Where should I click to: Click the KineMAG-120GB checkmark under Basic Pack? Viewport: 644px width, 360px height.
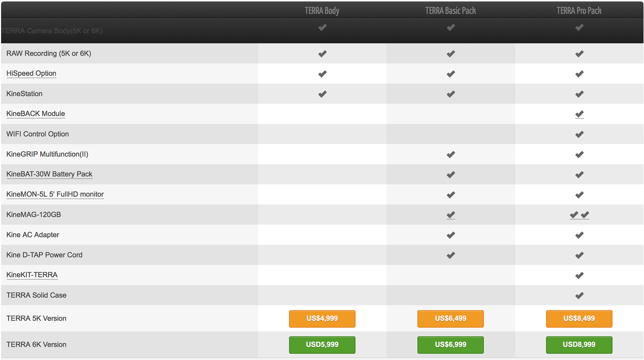coord(451,215)
